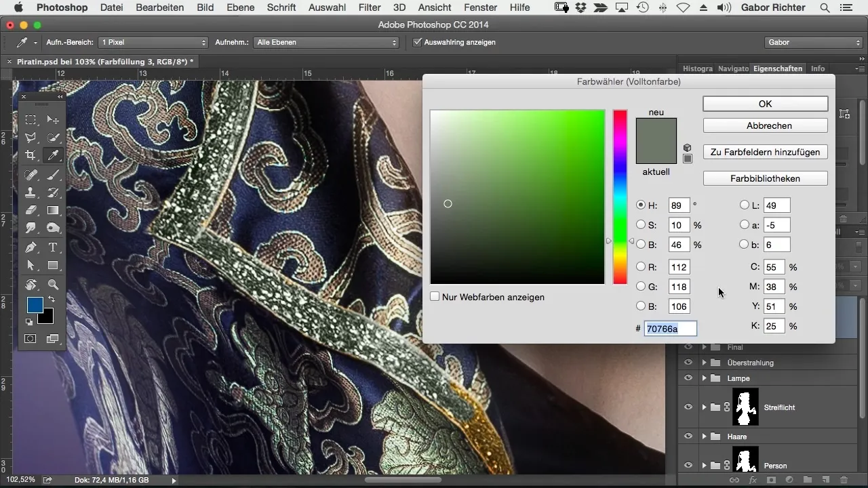The width and height of the screenshot is (868, 488).
Task: Select the Zoom tool
Action: tap(53, 285)
